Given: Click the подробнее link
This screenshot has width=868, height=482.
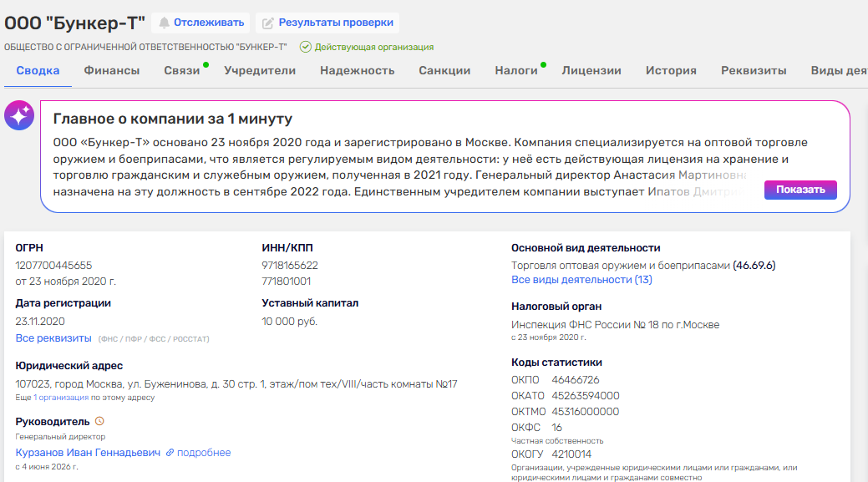Looking at the screenshot, I should click(x=204, y=453).
